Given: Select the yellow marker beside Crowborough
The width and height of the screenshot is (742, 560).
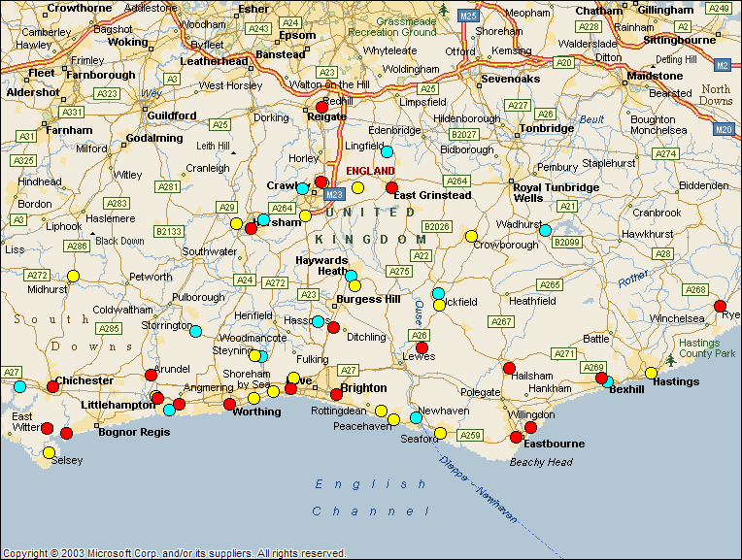Looking at the screenshot, I should point(472,236).
